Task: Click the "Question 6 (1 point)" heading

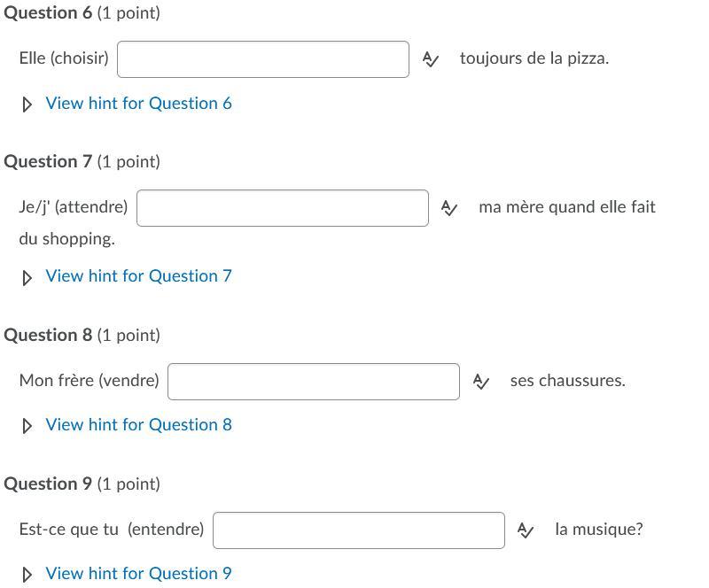Action: [x=82, y=13]
